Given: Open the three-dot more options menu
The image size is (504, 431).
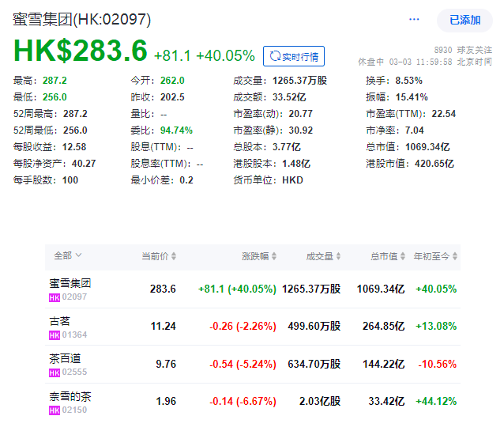Looking at the screenshot, I should click(414, 20).
